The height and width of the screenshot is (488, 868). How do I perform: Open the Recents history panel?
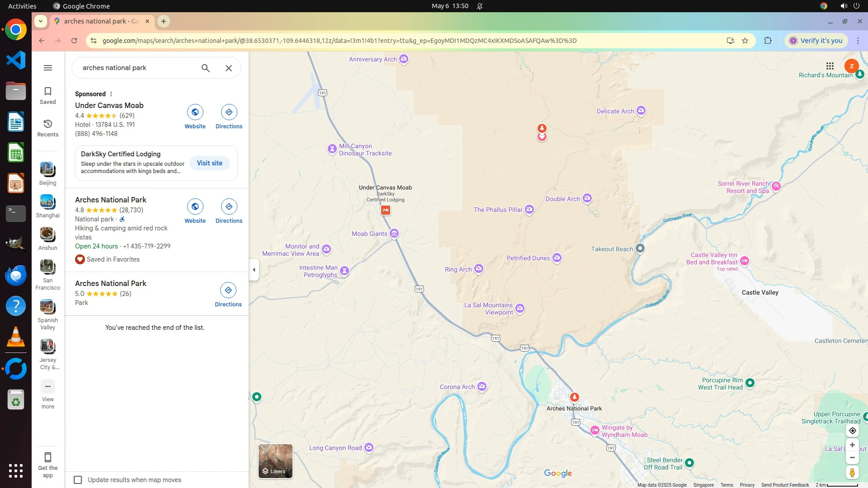48,128
